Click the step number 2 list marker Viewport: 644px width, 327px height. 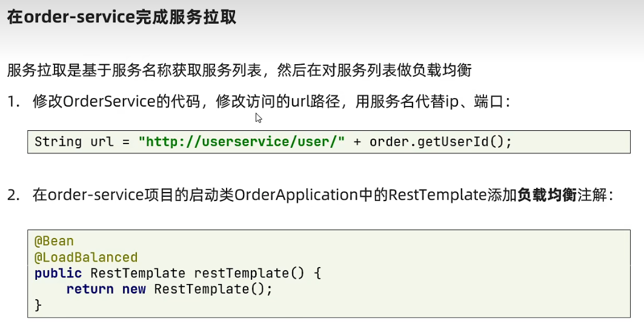(x=13, y=196)
